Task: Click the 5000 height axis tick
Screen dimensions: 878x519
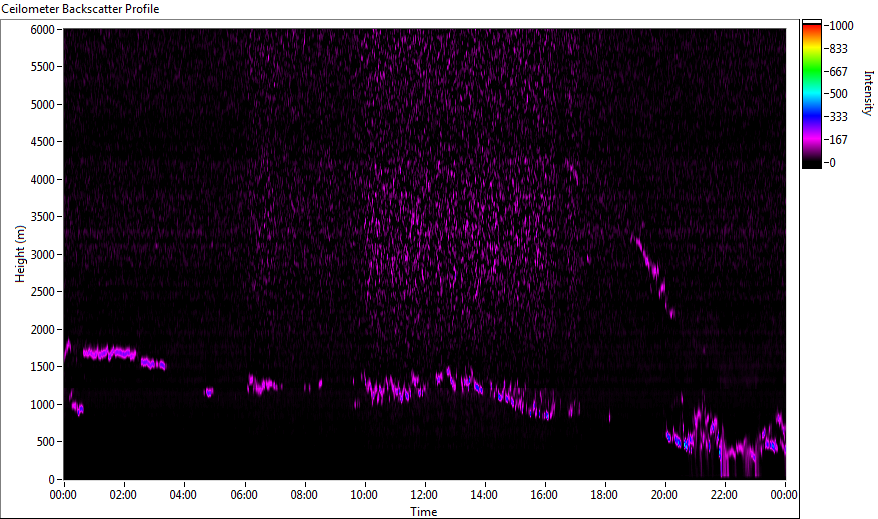Action: coord(43,105)
